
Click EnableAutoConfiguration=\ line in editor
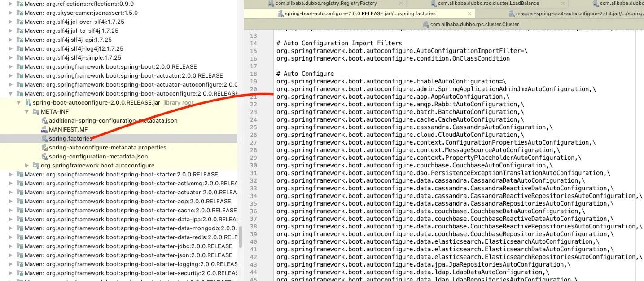pyautogui.click(x=391, y=81)
